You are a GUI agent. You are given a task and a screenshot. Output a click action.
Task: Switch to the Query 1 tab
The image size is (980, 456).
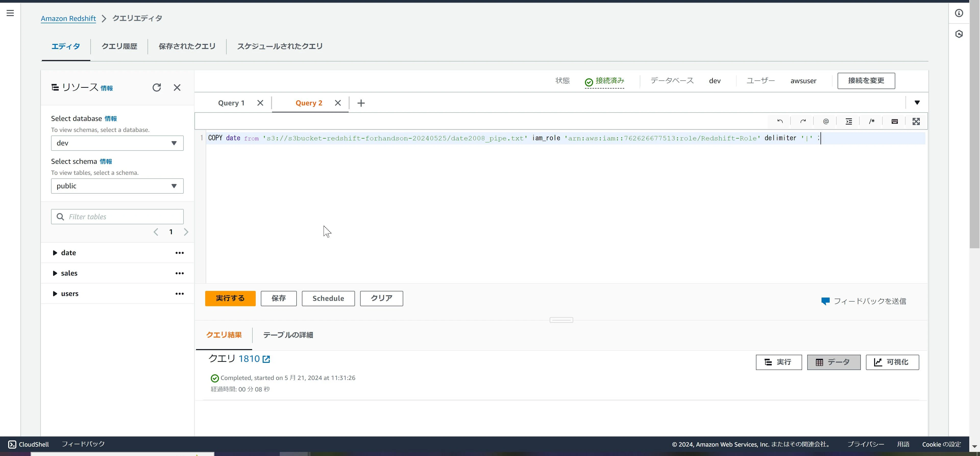pos(231,103)
